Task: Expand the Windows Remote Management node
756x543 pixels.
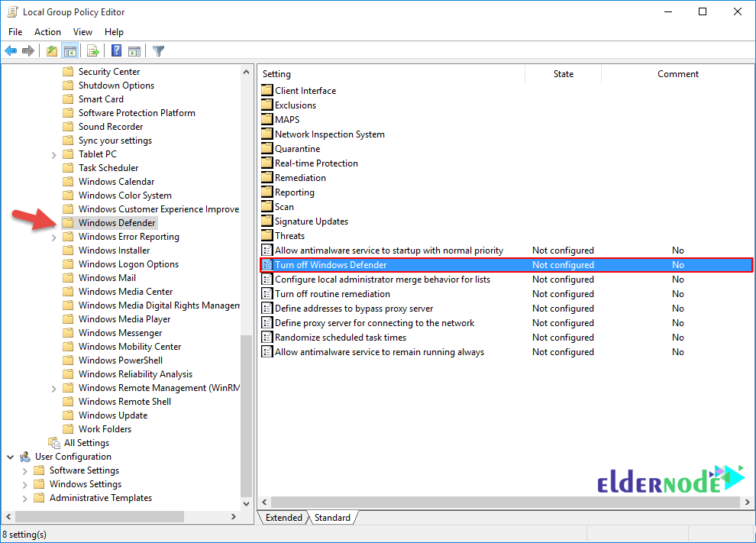Action: (x=53, y=389)
